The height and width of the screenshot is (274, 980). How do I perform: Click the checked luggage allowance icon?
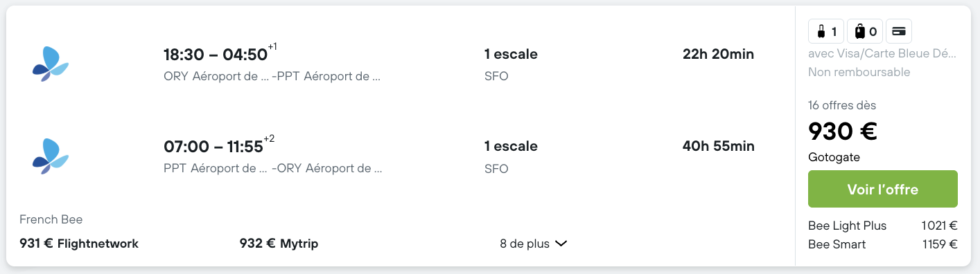(864, 31)
